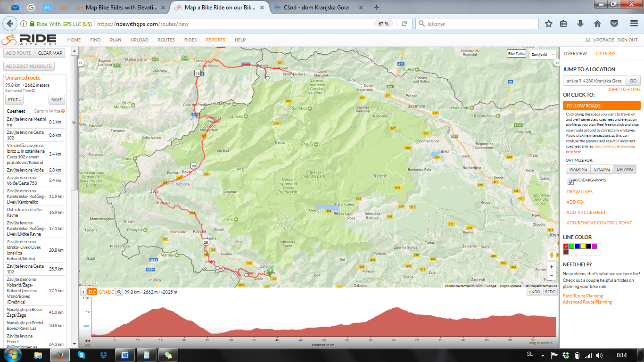Open the REPORTS menu item
Screen dimensions: 644x362
(215, 40)
